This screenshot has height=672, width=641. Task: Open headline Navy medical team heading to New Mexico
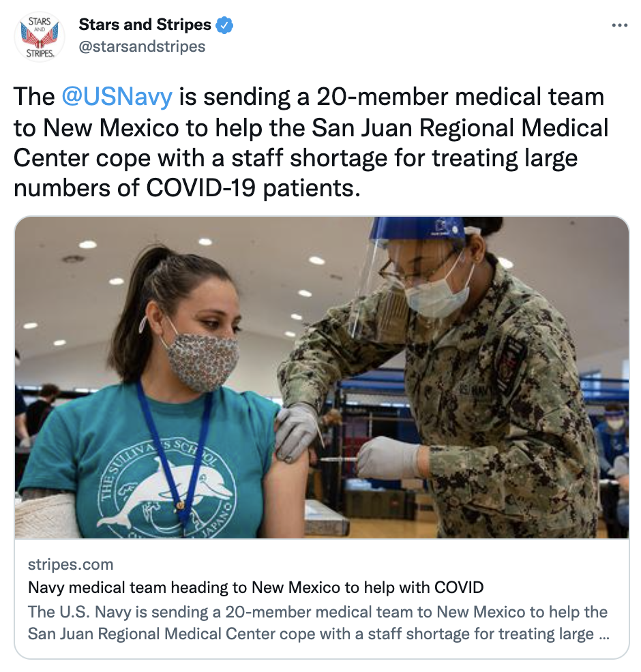[256, 587]
